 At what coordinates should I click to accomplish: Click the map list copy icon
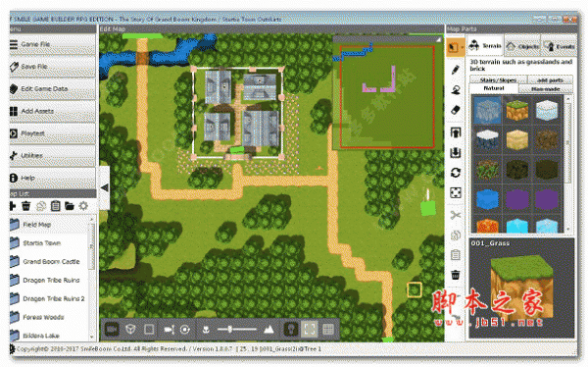[40, 206]
